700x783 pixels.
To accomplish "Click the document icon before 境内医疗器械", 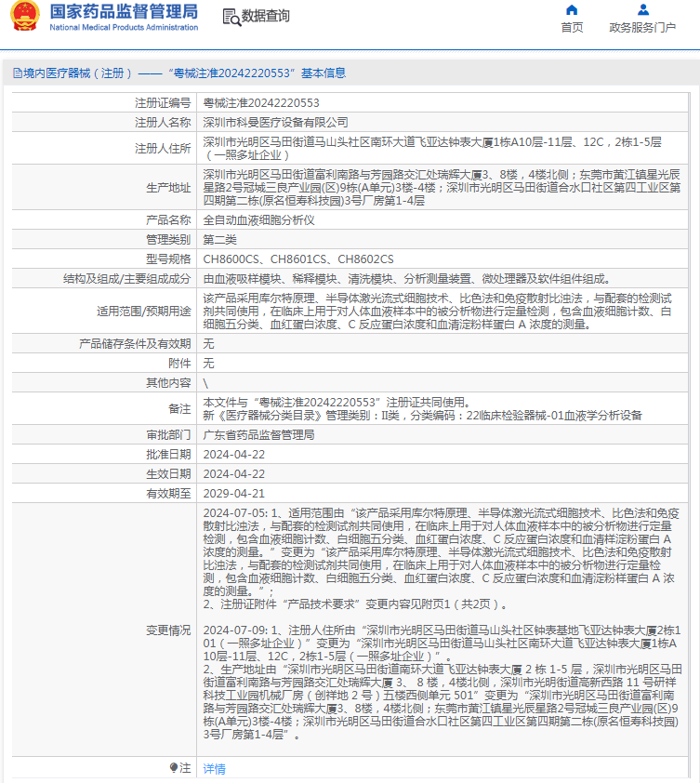I will pos(18,73).
